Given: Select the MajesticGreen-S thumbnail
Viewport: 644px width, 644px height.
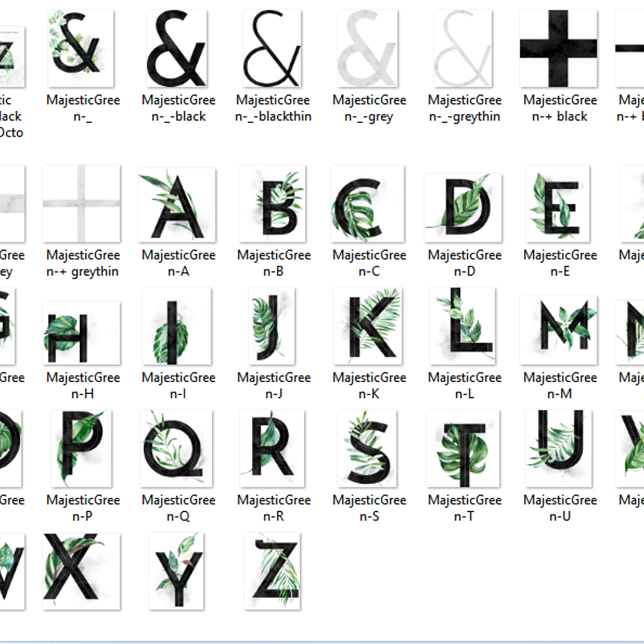Looking at the screenshot, I should click(368, 449).
